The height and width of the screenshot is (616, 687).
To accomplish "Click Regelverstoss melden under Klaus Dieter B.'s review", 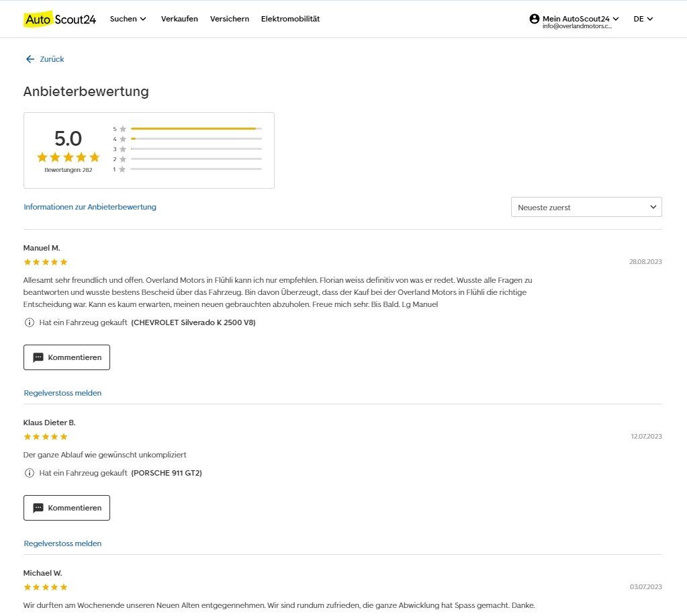I will pos(62,543).
